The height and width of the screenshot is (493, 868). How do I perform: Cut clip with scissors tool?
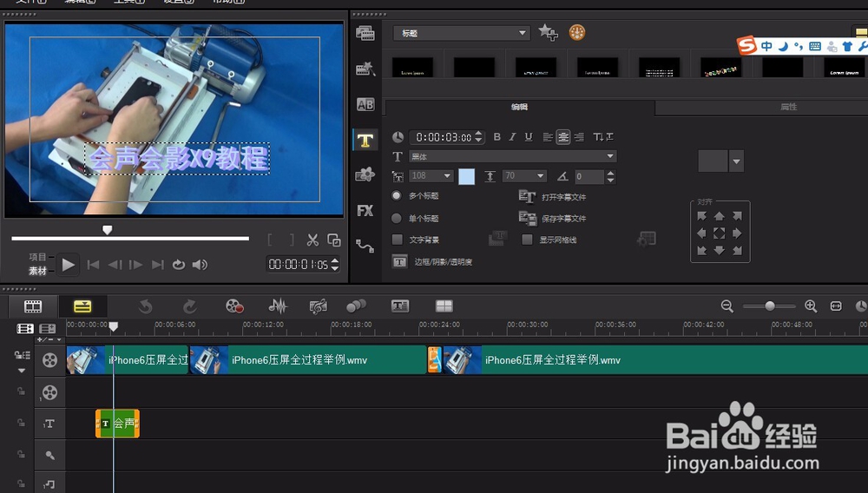(312, 240)
